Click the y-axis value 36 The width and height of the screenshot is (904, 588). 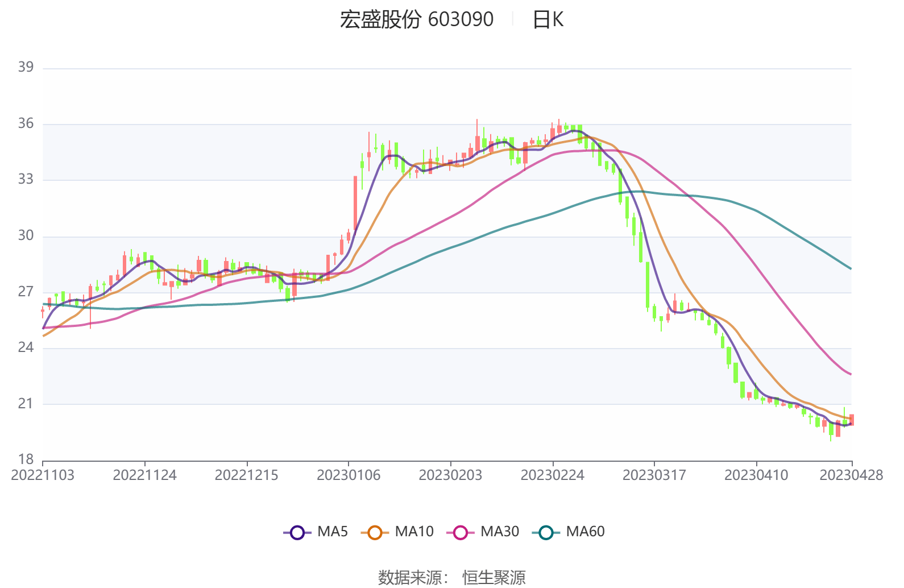coord(26,123)
